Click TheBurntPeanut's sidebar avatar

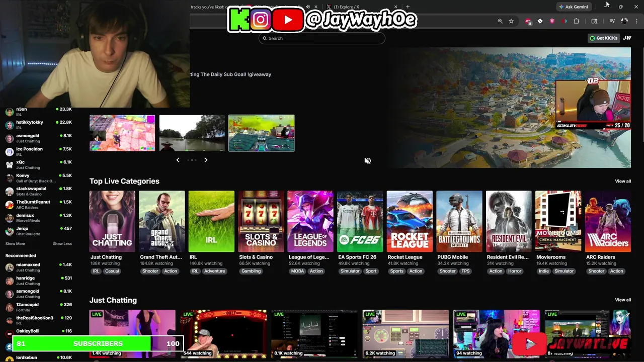click(x=10, y=205)
